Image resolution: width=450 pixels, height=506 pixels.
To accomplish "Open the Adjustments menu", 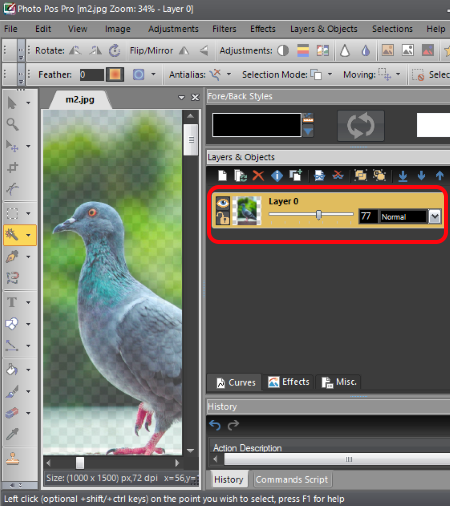I will click(173, 29).
